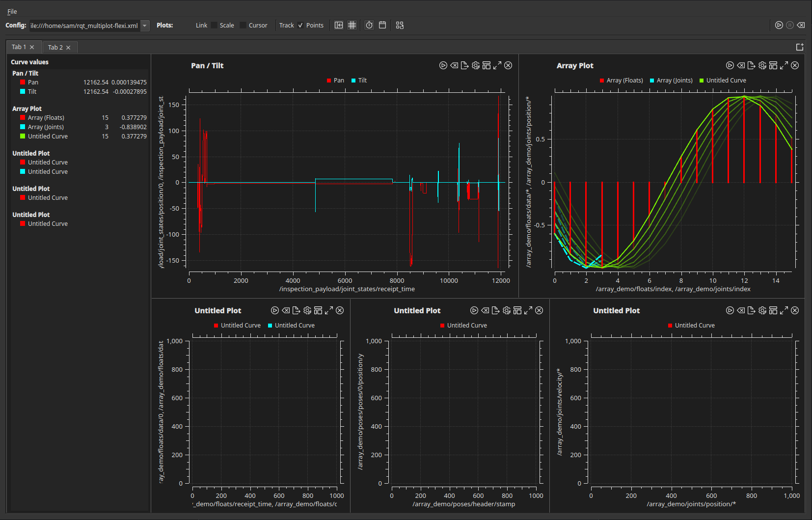
Task: Maximize the Array Plot
Action: tap(784, 65)
